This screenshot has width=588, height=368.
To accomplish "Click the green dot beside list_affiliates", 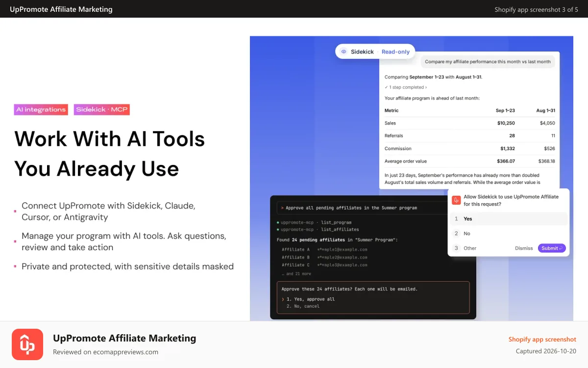I will (278, 229).
